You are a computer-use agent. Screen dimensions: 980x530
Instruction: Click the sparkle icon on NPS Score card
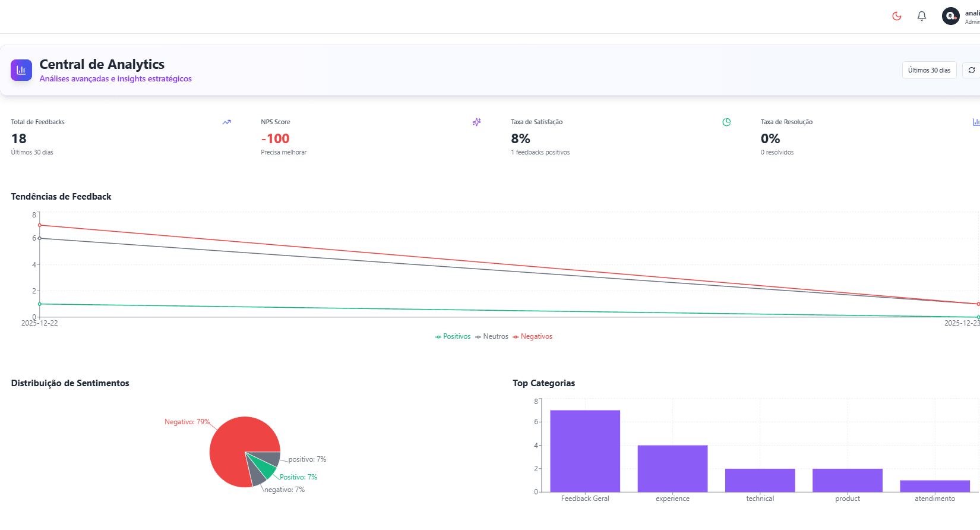click(476, 122)
